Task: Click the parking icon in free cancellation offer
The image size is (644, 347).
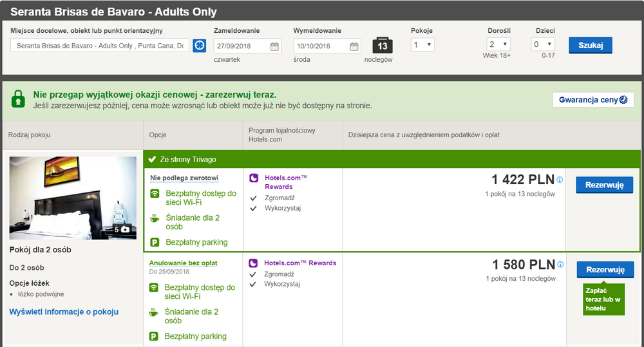Action: click(154, 336)
